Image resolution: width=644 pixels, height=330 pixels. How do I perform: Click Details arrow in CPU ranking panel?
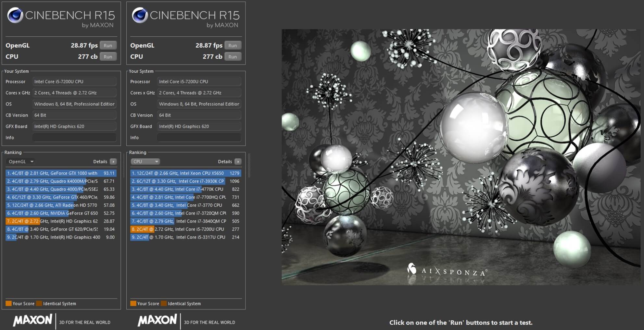coord(238,162)
